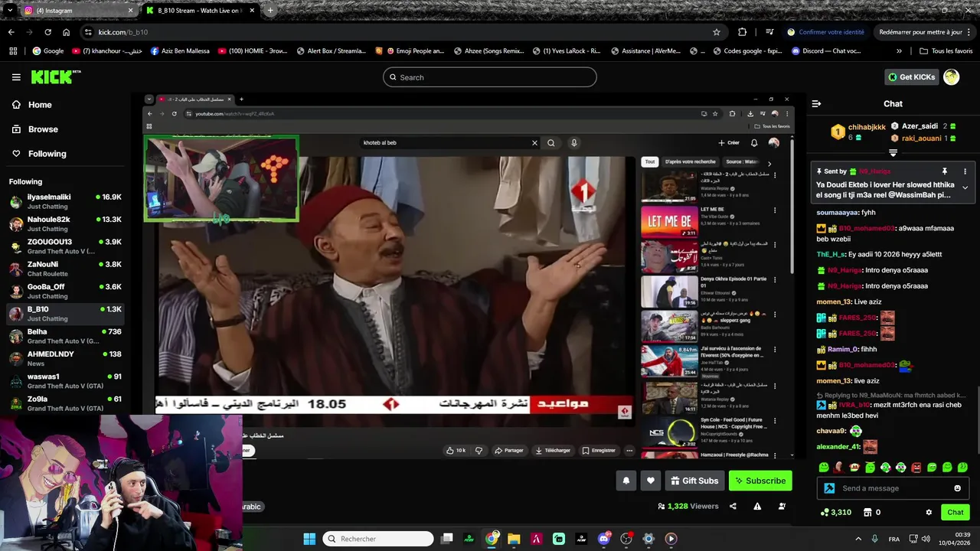
Task: Open browser extensions puzzle icon
Action: pos(742,32)
